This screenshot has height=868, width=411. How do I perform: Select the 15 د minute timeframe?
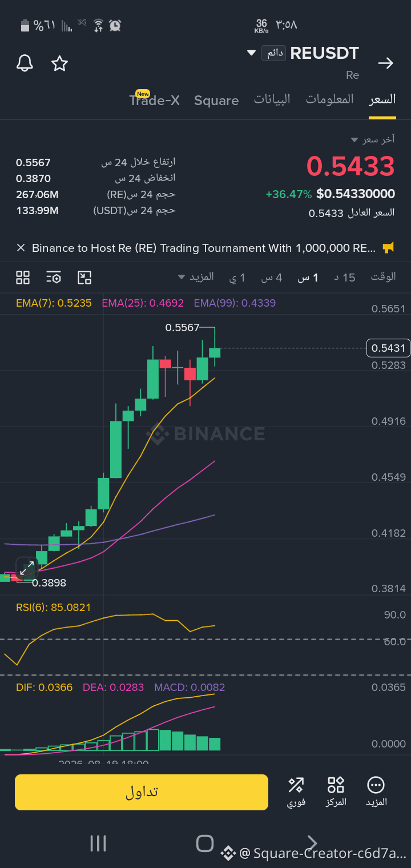[345, 278]
